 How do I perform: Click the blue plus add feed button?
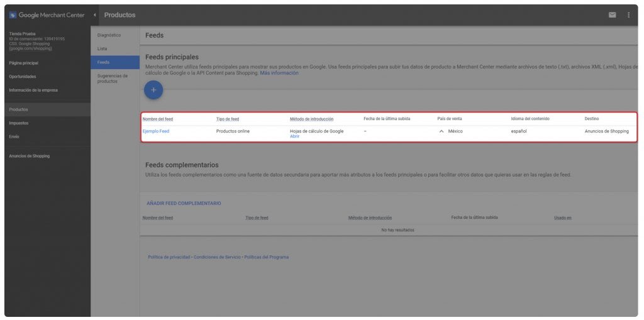point(153,90)
